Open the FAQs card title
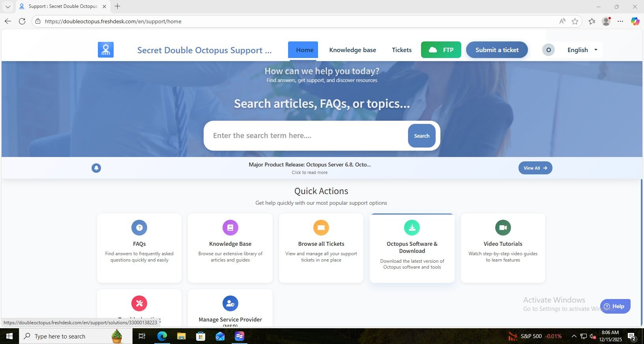Image resolution: width=644 pixels, height=344 pixels. 139,244
